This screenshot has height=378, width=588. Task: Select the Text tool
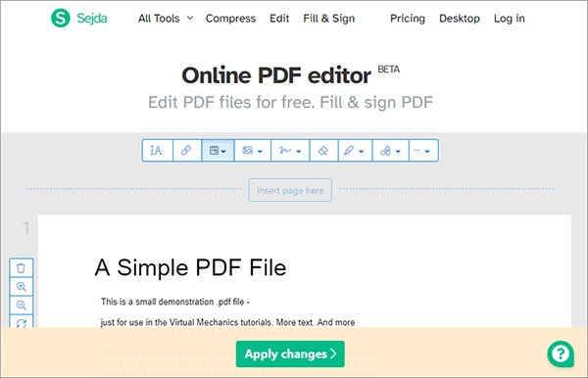[157, 151]
